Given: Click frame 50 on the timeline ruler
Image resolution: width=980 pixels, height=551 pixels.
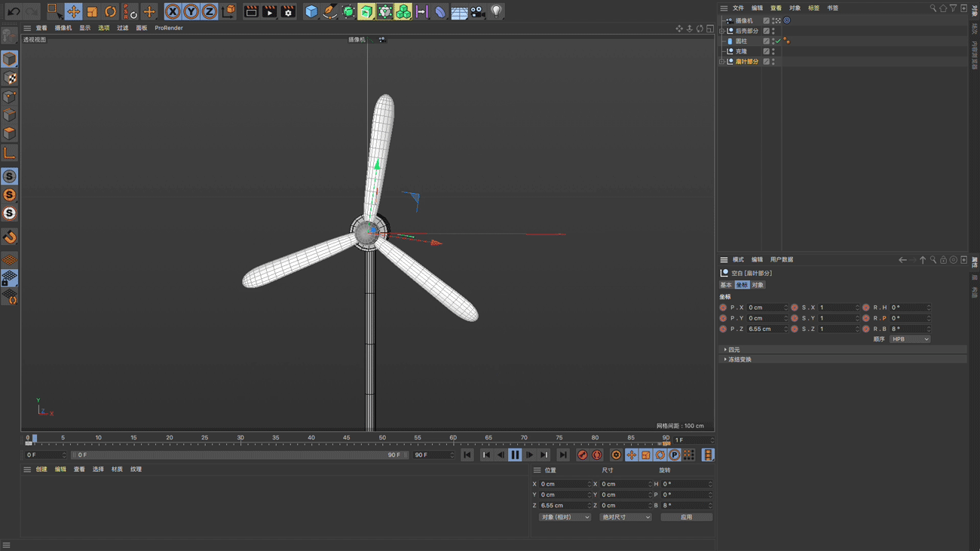Looking at the screenshot, I should pos(382,439).
